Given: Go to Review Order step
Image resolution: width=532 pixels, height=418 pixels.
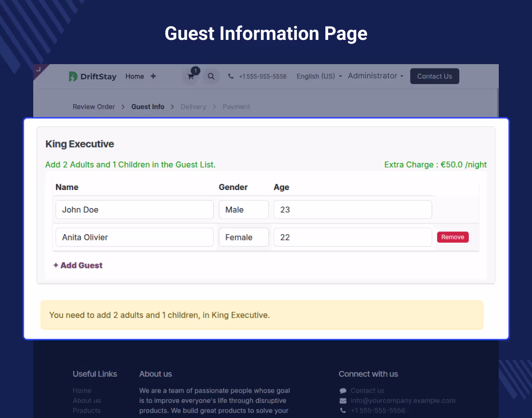Looking at the screenshot, I should coord(94,107).
